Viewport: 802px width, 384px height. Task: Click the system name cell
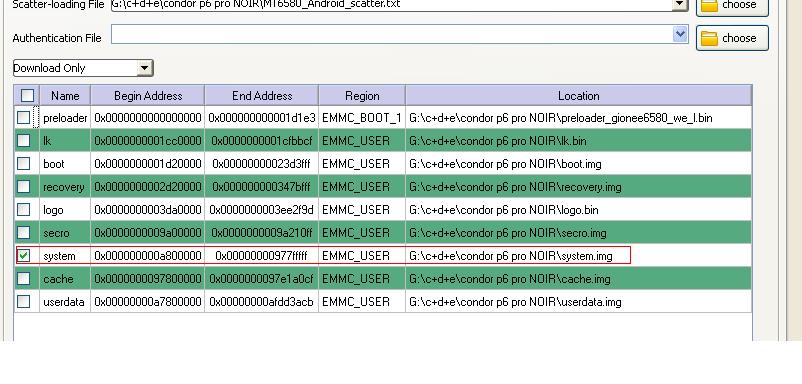[65, 255]
